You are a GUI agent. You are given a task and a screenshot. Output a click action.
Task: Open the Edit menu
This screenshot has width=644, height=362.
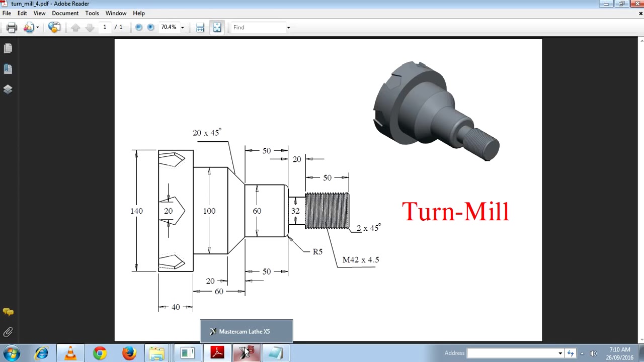[x=22, y=13]
